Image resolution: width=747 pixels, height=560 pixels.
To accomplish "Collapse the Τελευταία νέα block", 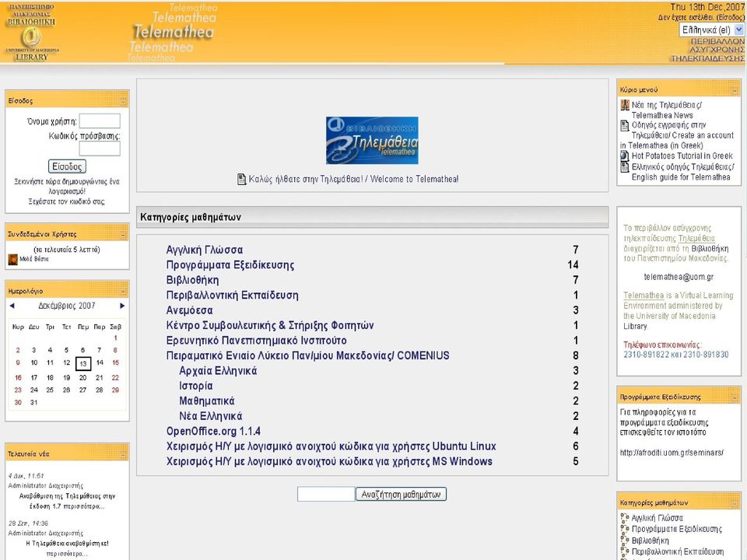I will 123,454.
